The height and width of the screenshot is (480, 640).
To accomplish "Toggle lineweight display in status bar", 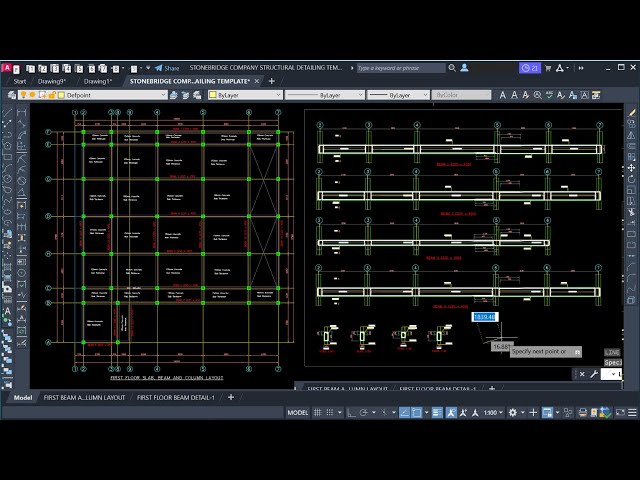I will [437, 413].
